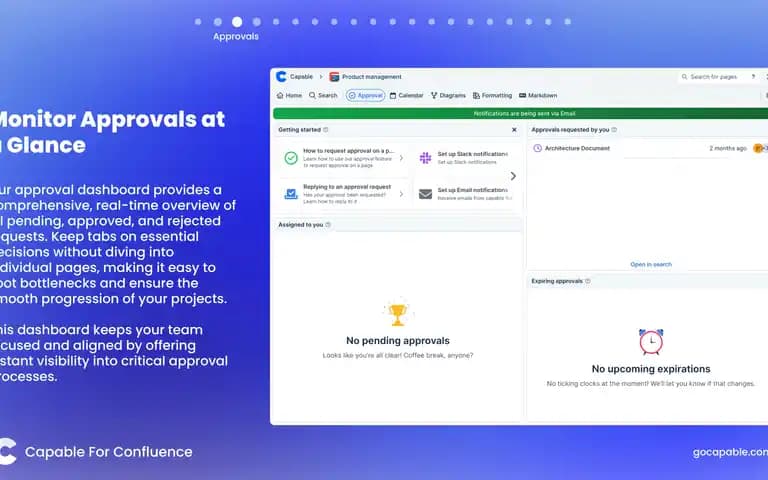Click the Assigned to you section header
The image size is (768, 480).
(397, 225)
